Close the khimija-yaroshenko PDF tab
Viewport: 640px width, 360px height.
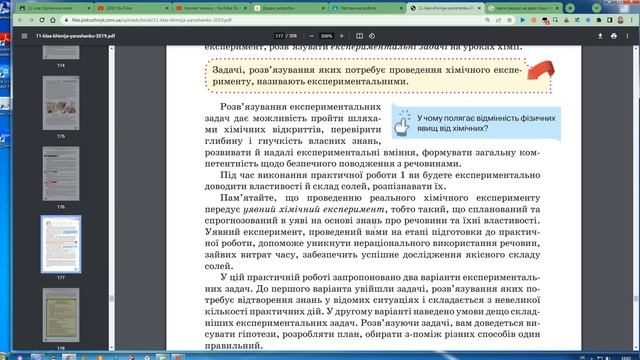click(479, 8)
